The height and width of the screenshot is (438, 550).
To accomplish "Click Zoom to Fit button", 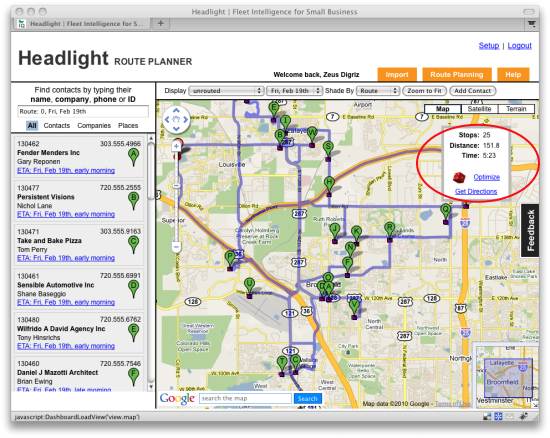I will point(424,91).
